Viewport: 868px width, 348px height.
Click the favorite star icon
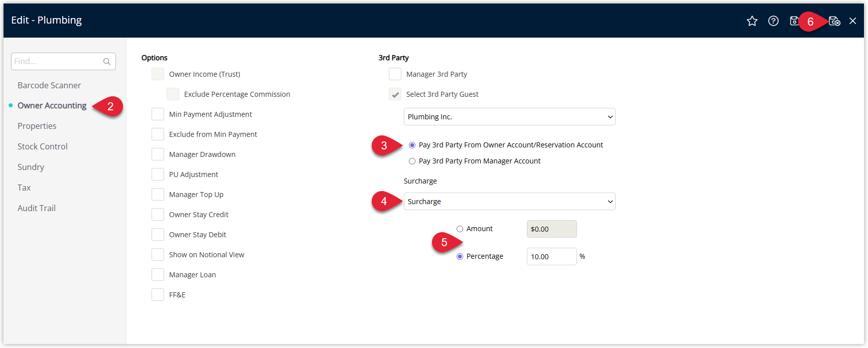[752, 21]
